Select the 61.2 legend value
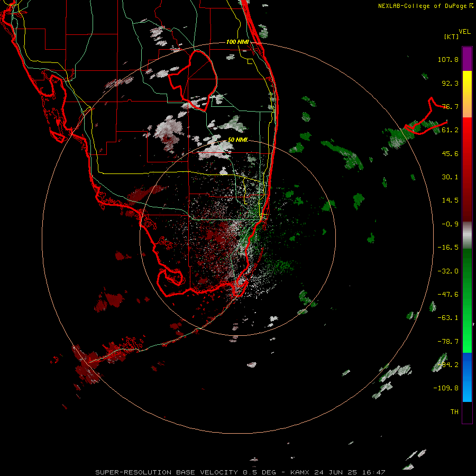 450,130
